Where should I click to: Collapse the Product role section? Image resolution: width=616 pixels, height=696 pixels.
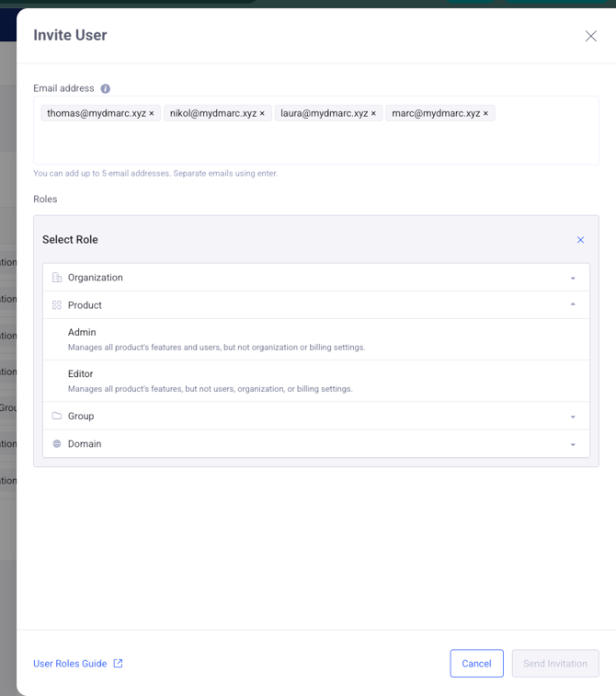tap(572, 305)
